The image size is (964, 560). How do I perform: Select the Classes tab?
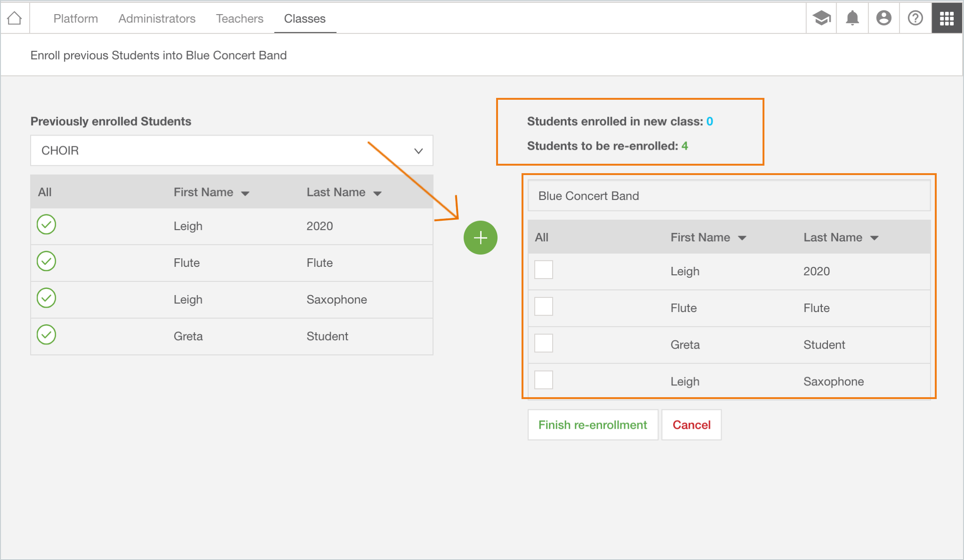[305, 18]
